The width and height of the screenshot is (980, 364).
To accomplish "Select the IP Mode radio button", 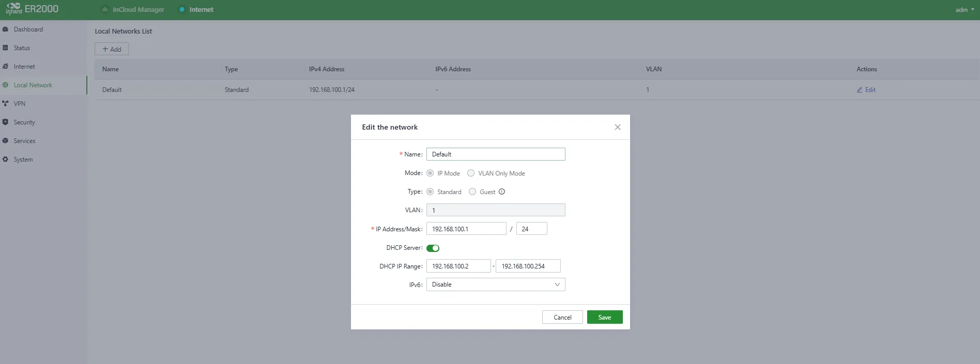I will pos(430,173).
